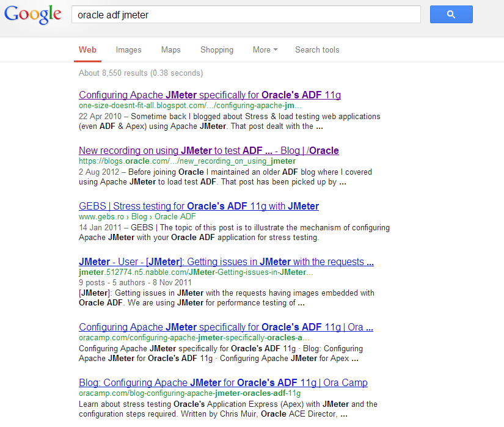504x427 pixels.
Task: Click 'Blog' breadcrumb under GEBS result
Action: tap(140, 217)
